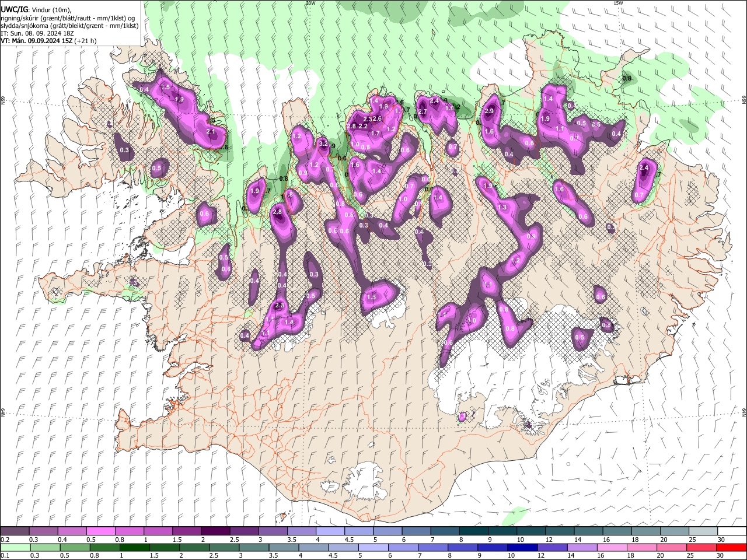Viewport: 747px width, 560px height.
Task: Select the 'IT: Sun. 08. 09. 2024 18Z' line
Action: pyautogui.click(x=37, y=33)
